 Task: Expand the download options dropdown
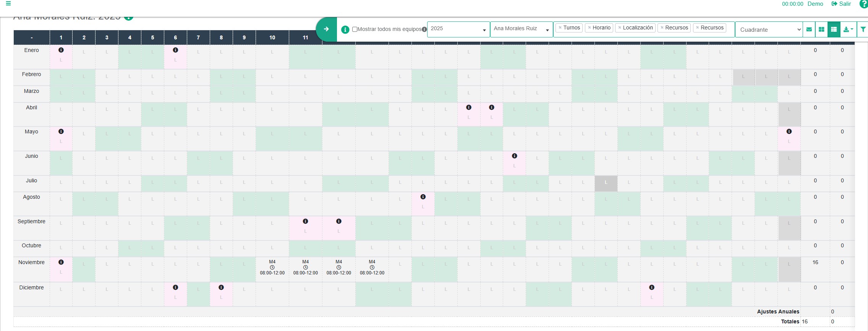click(848, 29)
